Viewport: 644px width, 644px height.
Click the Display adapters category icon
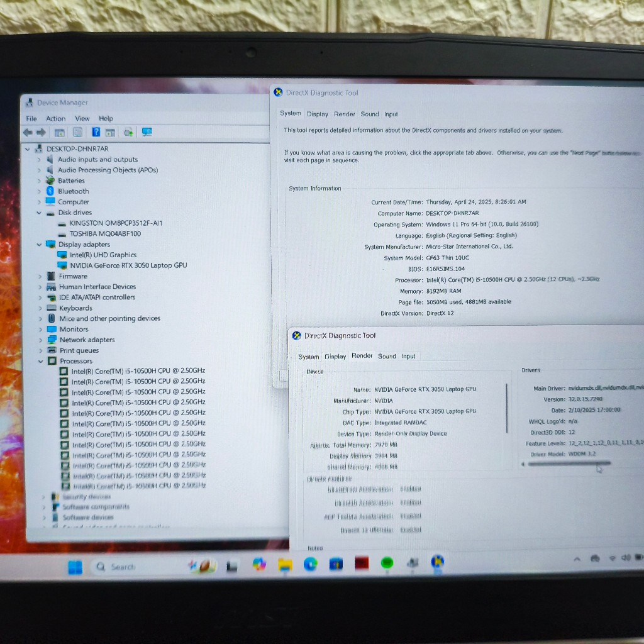[51, 245]
